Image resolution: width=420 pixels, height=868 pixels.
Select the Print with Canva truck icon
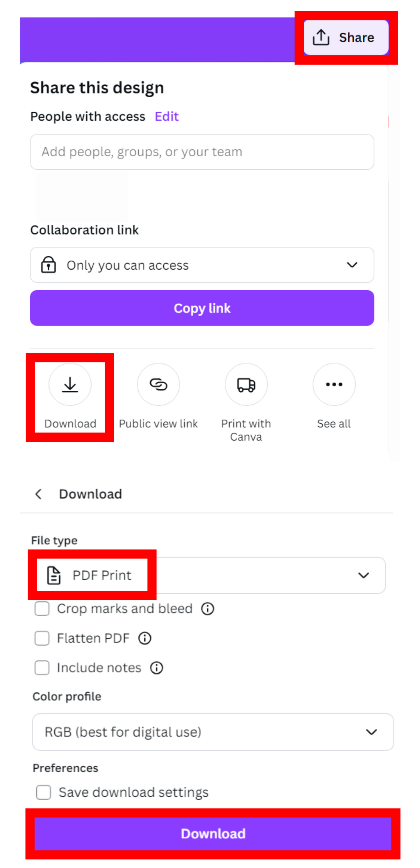[x=246, y=384]
